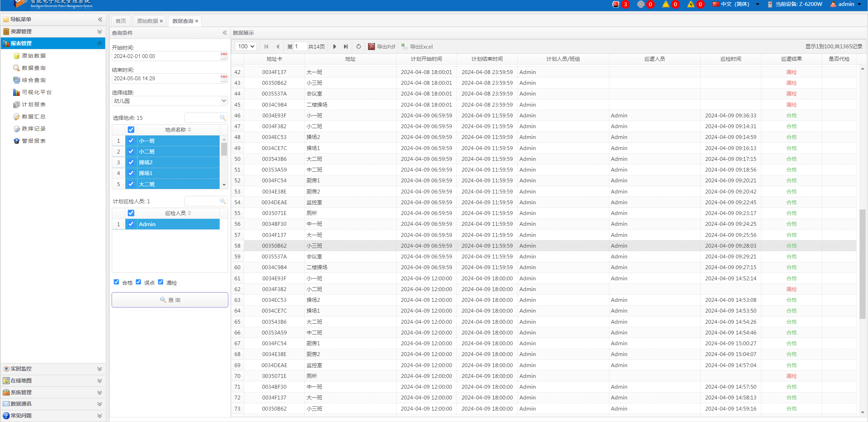Click patrol personnel search magnifier icon
The width and height of the screenshot is (868, 422).
click(x=223, y=201)
